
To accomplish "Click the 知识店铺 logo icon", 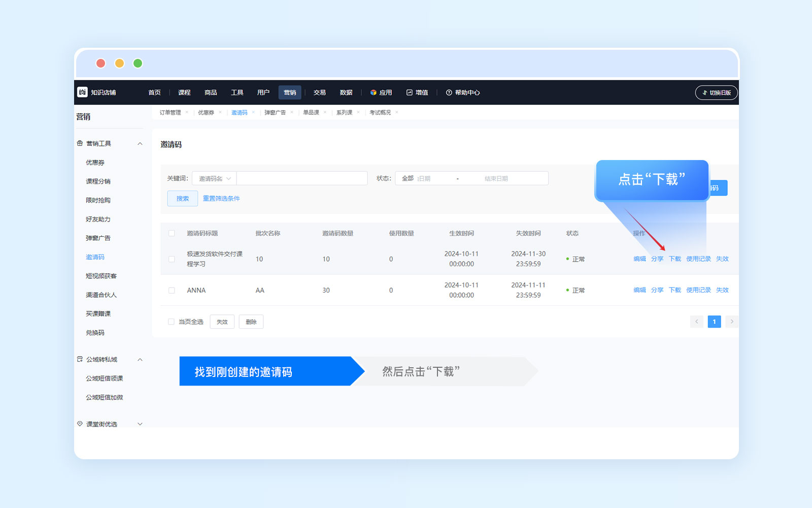I will [82, 92].
